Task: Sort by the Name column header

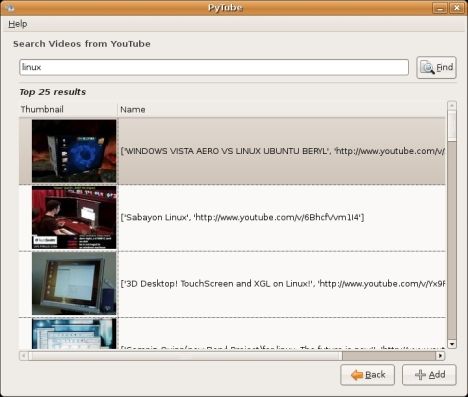Action: (281, 109)
